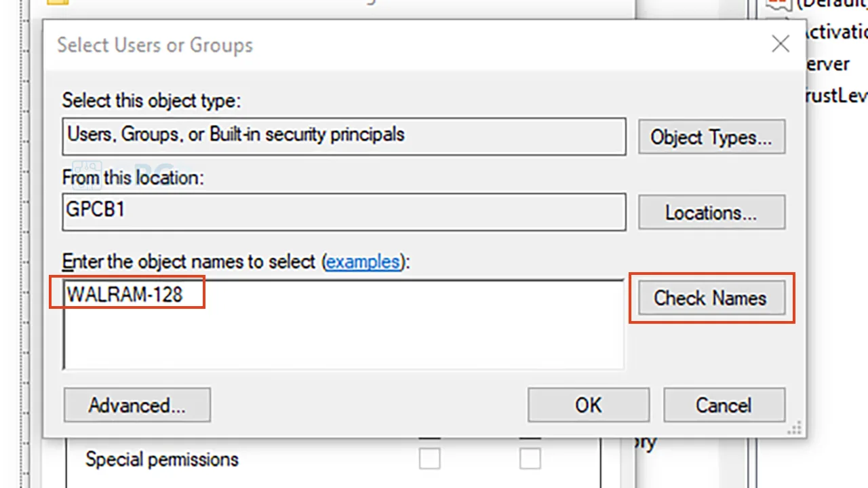Confirm selection with OK
The width and height of the screenshot is (868, 488).
589,405
